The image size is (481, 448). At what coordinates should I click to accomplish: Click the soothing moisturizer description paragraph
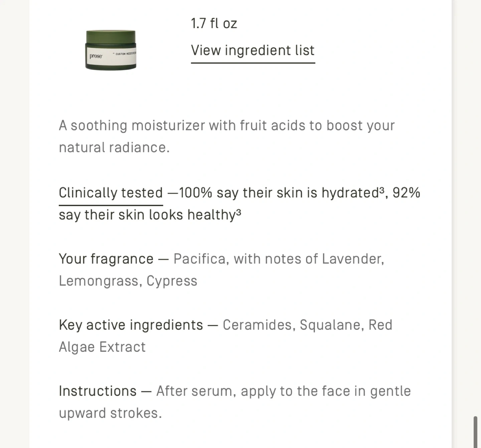[226, 136]
